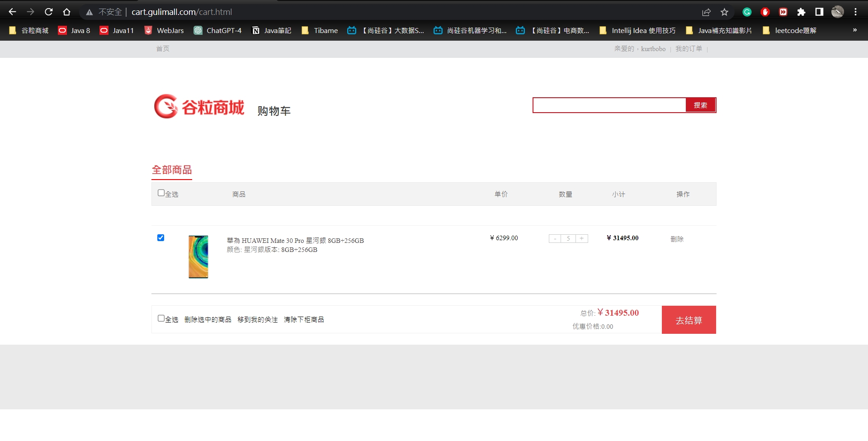This screenshot has height=441, width=868.
Task: Uncheck the HUAWEI Mate 30 Pro item
Action: coord(160,238)
